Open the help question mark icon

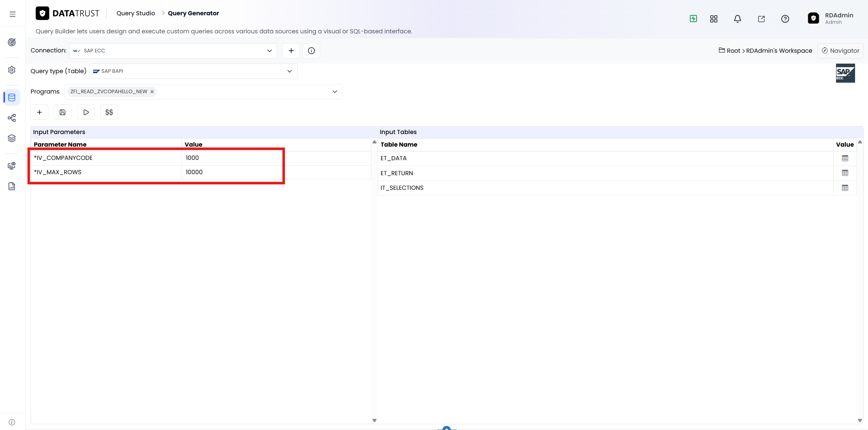tap(785, 19)
